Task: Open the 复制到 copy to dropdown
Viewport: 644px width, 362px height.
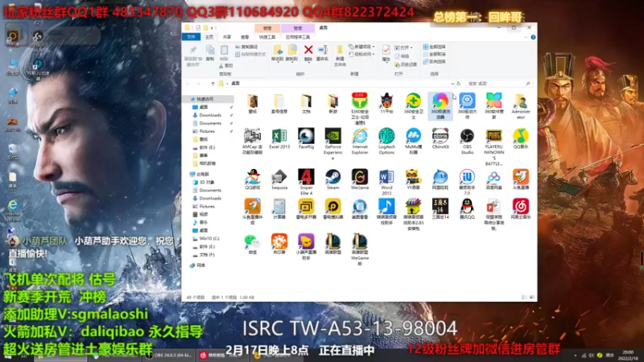Action: 291,53
